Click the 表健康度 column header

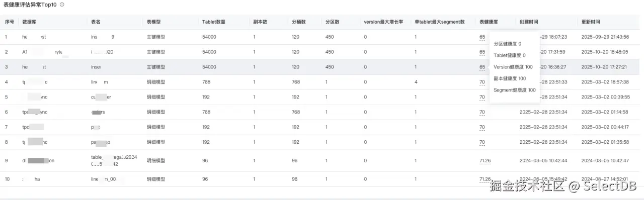click(x=489, y=22)
